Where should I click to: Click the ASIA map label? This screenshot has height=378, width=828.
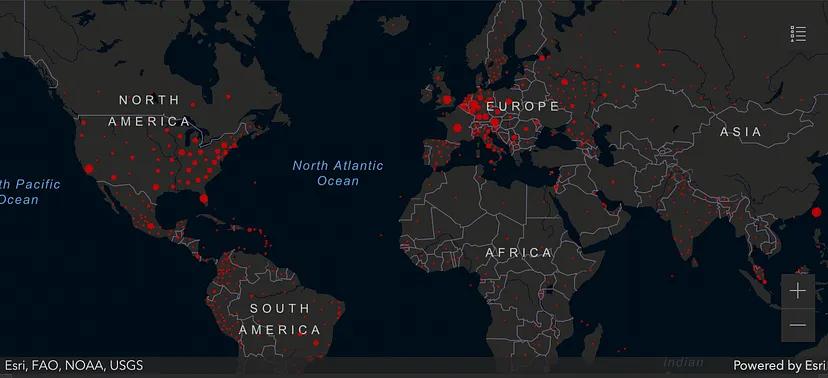pyautogui.click(x=741, y=132)
